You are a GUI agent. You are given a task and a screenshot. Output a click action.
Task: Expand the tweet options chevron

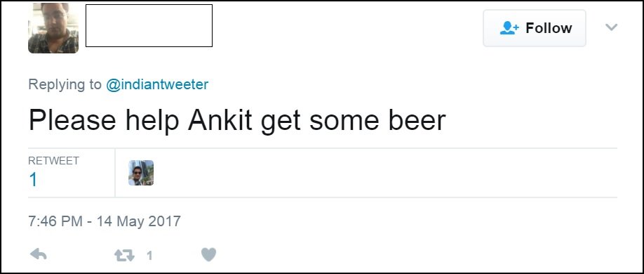(x=612, y=27)
